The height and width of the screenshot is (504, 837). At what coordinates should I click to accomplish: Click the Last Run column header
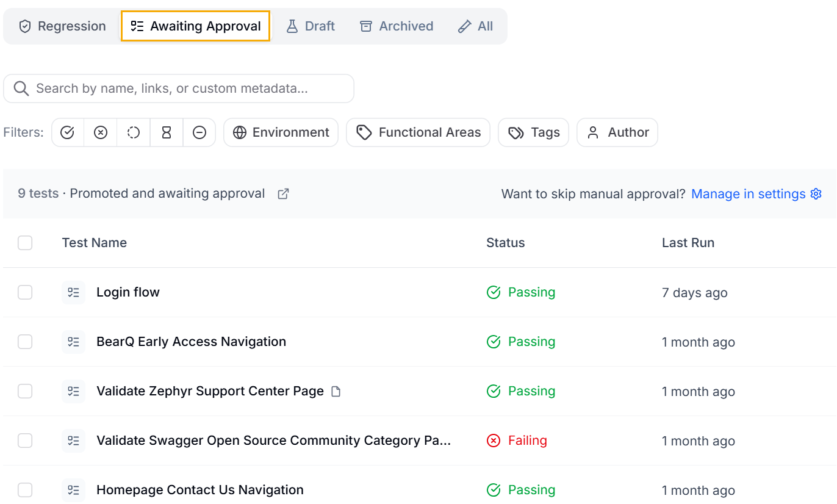688,243
